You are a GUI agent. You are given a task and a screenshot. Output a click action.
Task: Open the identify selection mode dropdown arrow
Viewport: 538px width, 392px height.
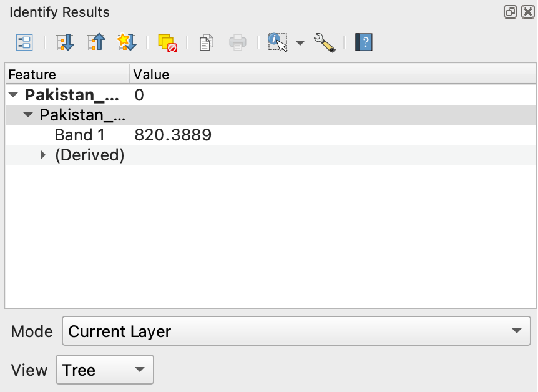[x=300, y=43]
